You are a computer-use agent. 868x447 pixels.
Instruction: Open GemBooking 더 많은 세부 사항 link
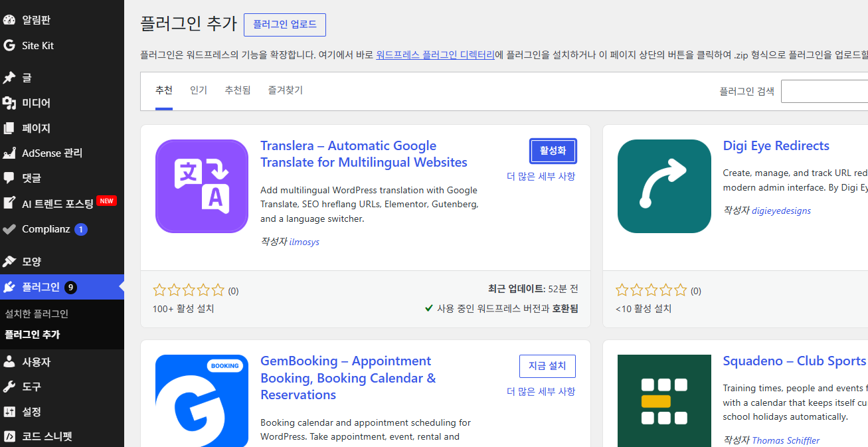pos(541,392)
